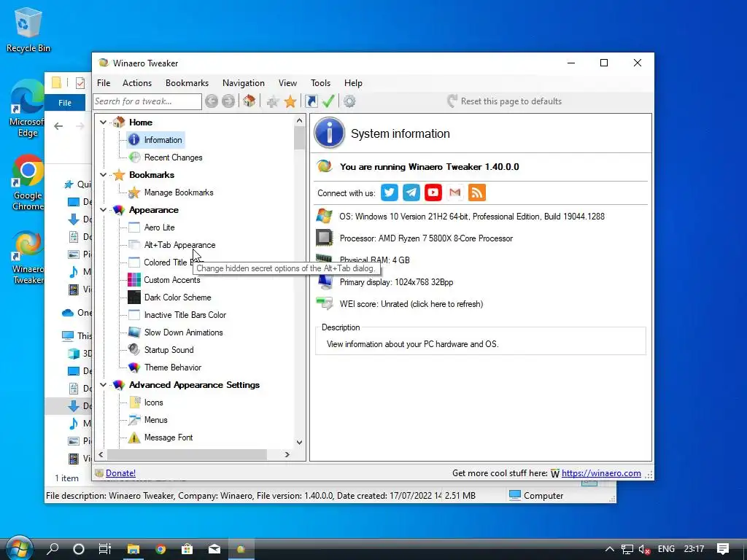This screenshot has width=747, height=560.
Task: Click the Start button orb
Action: click(19, 548)
